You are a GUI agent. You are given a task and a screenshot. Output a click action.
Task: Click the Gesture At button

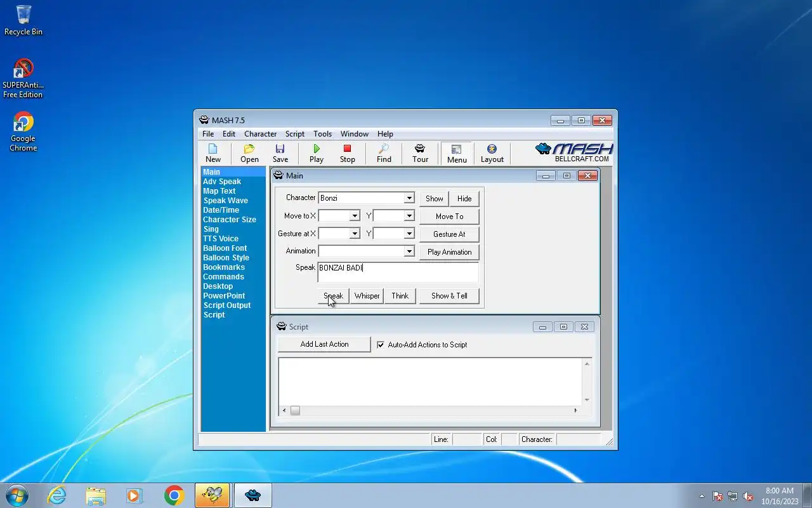pyautogui.click(x=449, y=234)
